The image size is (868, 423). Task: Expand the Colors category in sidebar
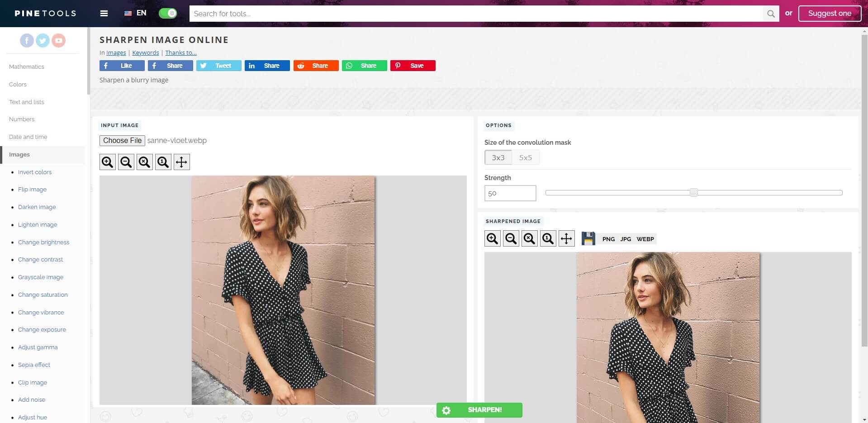(18, 84)
